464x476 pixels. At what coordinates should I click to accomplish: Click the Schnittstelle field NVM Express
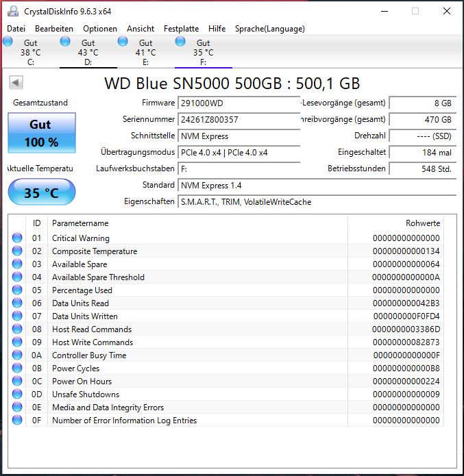(239, 136)
